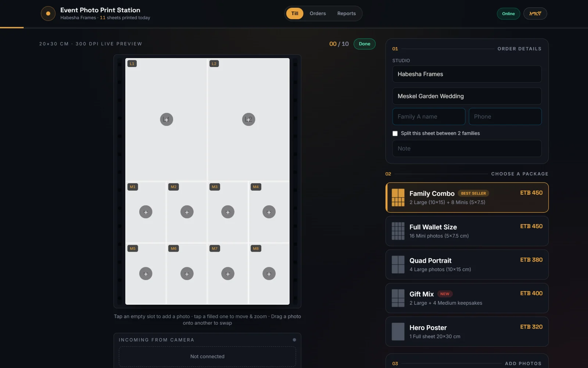Edit the Meskel Garden Wedding event field

click(x=467, y=96)
